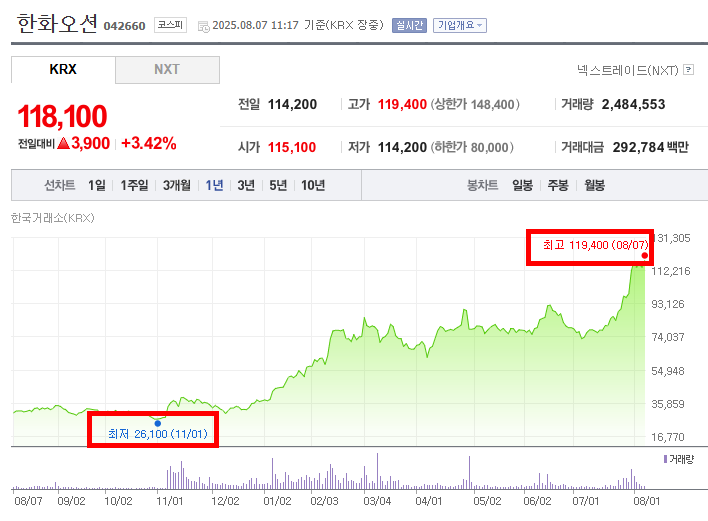Click the 하한가 80,000 text
Screen dimensions: 708x521
472,147
